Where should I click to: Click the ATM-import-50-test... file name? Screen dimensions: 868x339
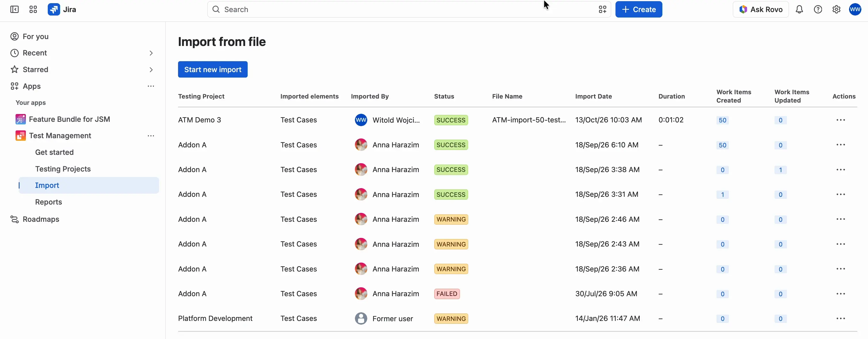pyautogui.click(x=529, y=120)
